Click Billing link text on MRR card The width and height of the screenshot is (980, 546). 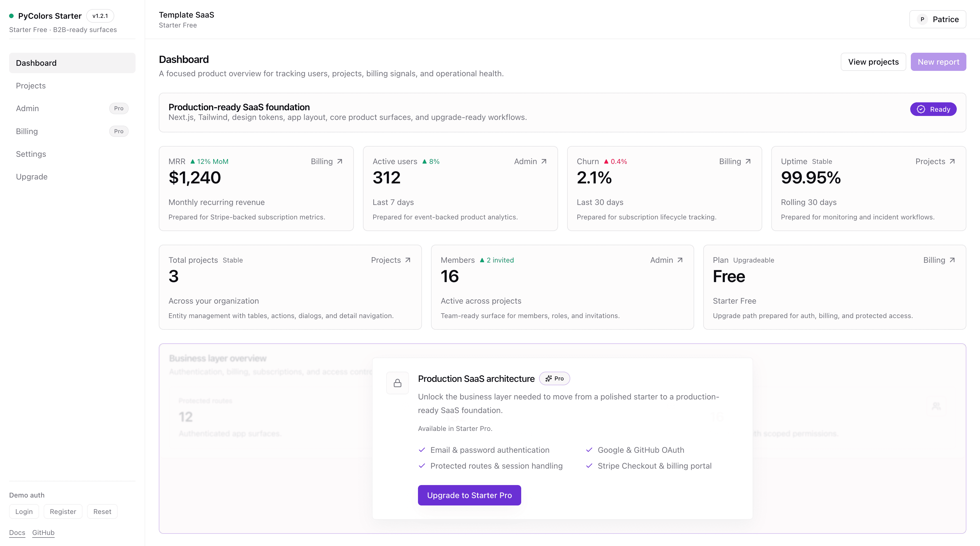point(322,161)
